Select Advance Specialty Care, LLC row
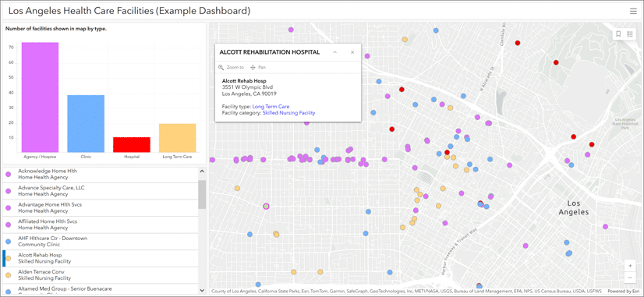644x297 pixels. pos(101,191)
